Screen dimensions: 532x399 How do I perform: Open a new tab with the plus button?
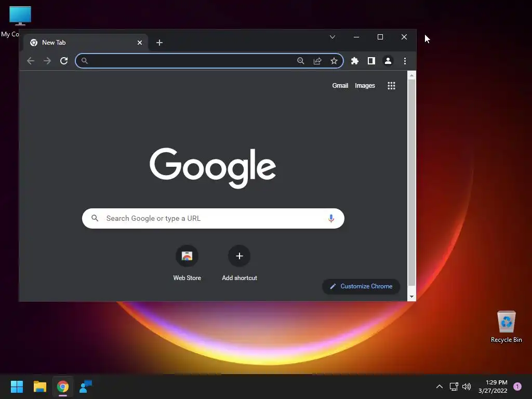click(159, 43)
